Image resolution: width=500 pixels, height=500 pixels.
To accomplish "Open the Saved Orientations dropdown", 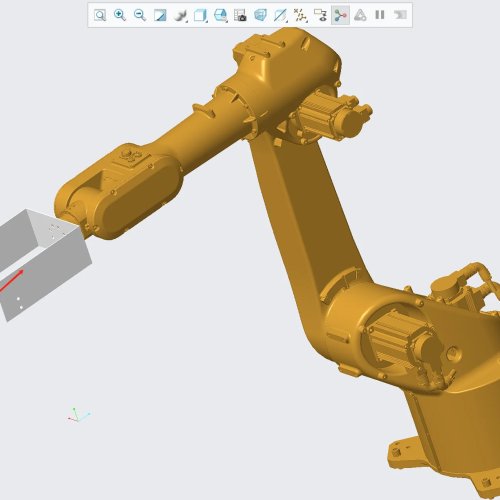I will [x=220, y=15].
